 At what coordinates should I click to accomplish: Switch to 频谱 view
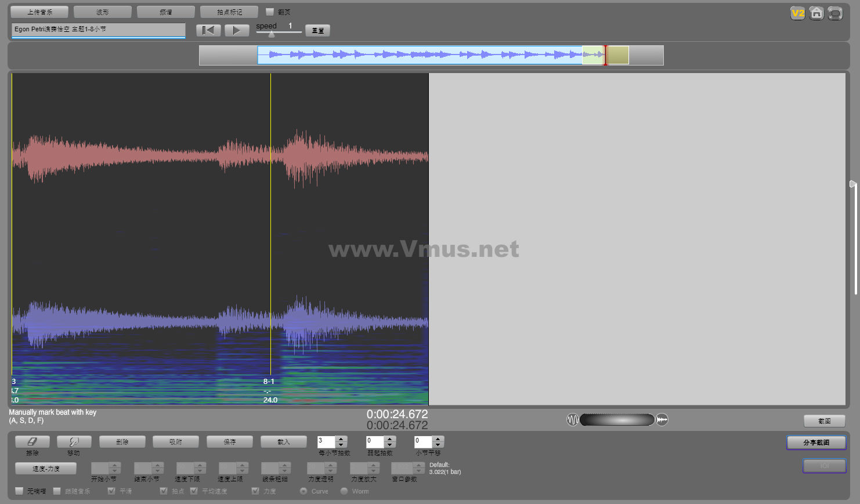pos(166,12)
